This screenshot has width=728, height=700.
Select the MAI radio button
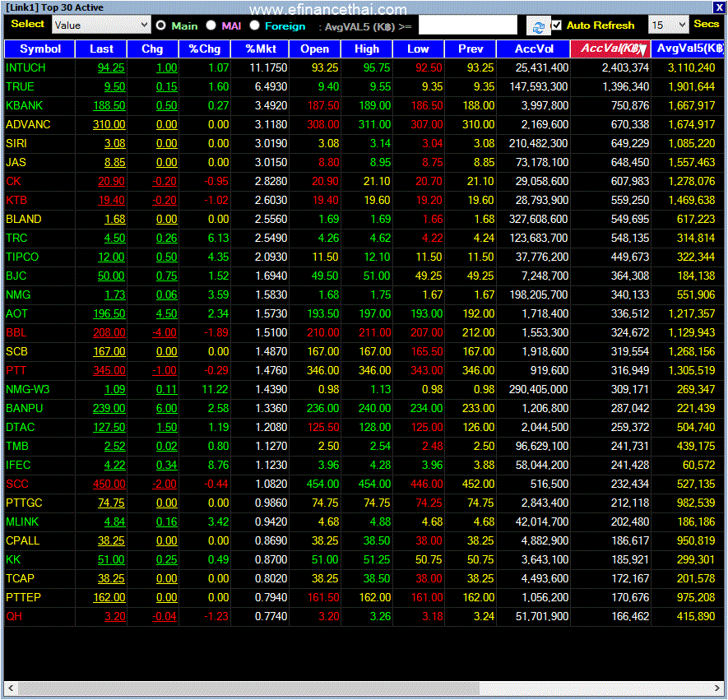[x=211, y=25]
